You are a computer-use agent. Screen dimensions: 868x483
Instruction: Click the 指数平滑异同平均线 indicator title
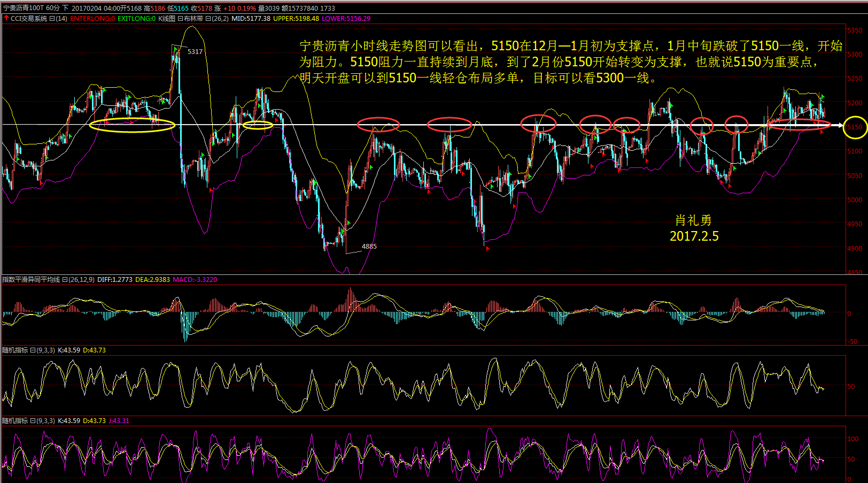coord(31,280)
